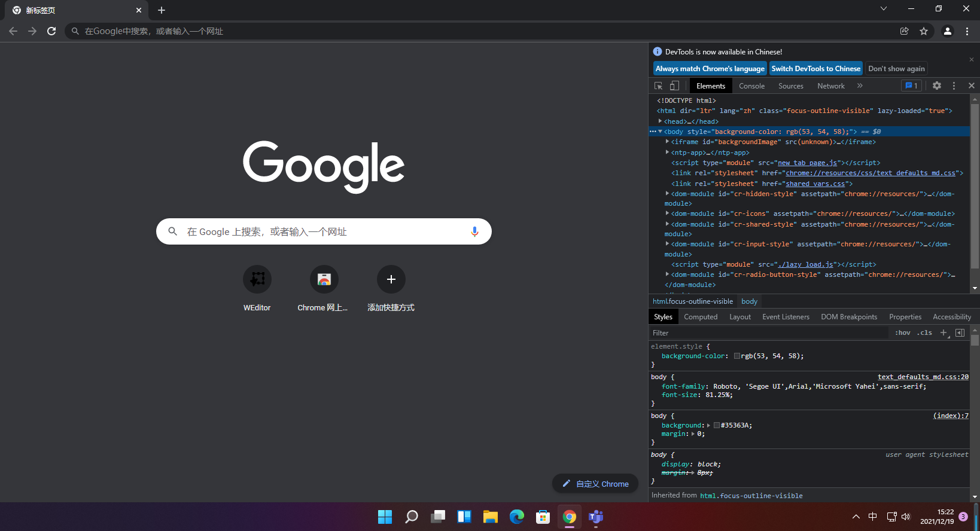Click Switch DevTools to Chinese
Screen dimensions: 980x531
[x=815, y=69]
